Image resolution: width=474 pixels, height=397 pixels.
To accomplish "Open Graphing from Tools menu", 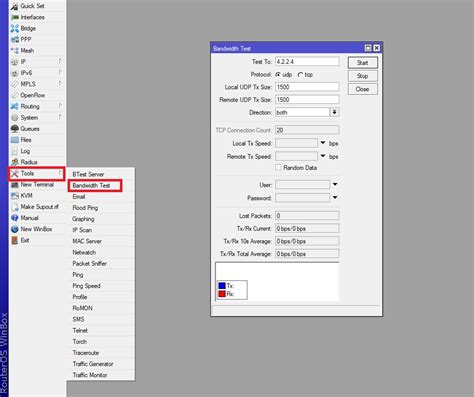I will tap(83, 219).
